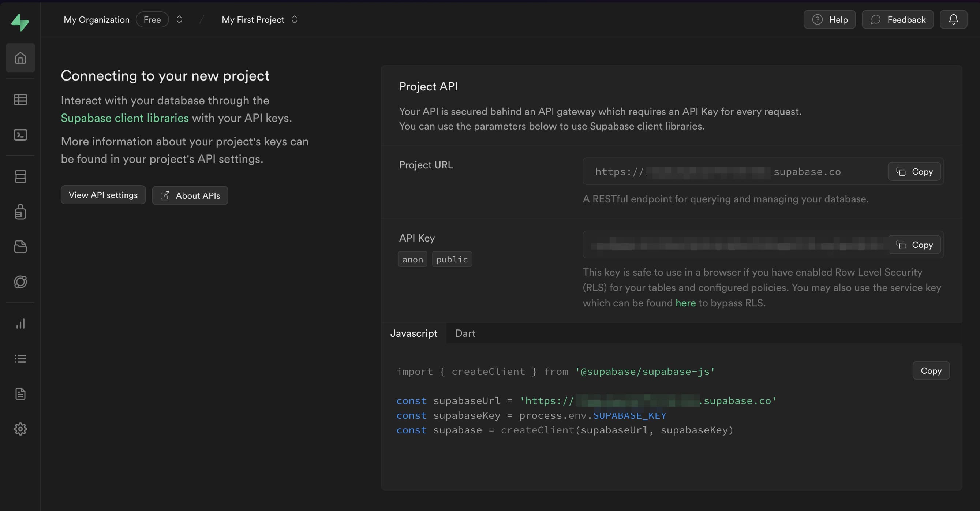The width and height of the screenshot is (980, 511).
Task: Copy the code snippet
Action: click(x=931, y=370)
